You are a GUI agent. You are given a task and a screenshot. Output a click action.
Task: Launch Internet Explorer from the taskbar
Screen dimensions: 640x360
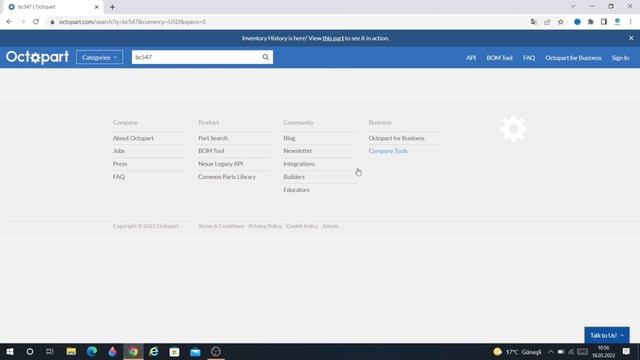click(154, 351)
